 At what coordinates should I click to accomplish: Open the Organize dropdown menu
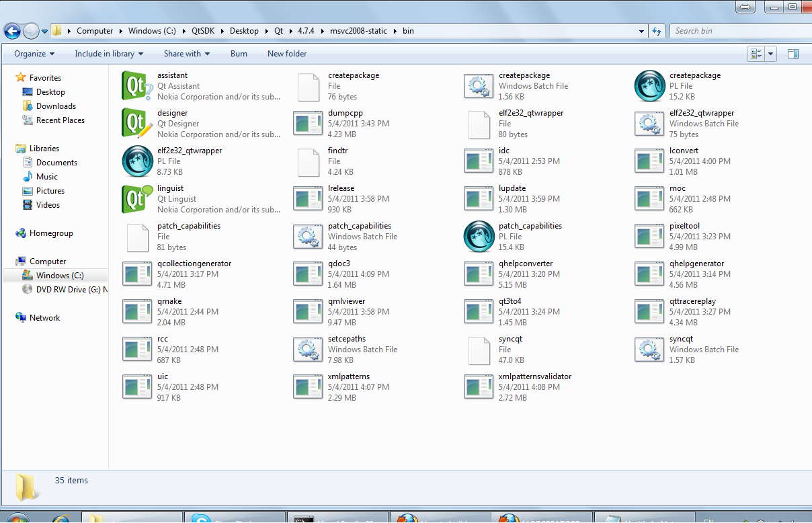(34, 54)
